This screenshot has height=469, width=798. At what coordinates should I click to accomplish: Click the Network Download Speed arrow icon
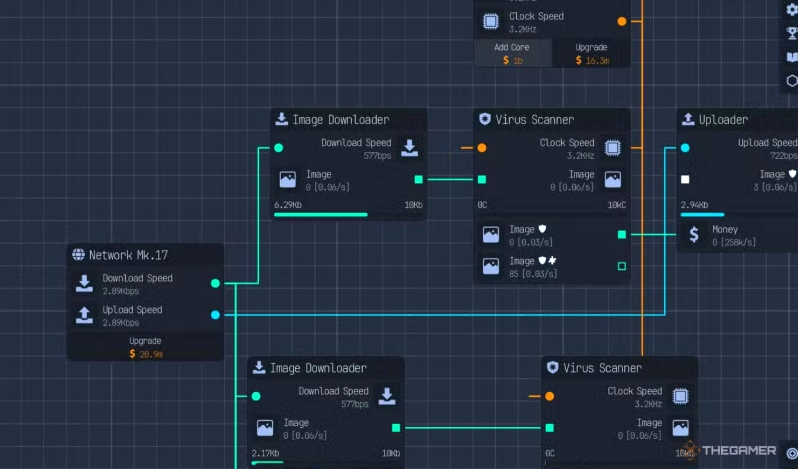click(x=84, y=283)
